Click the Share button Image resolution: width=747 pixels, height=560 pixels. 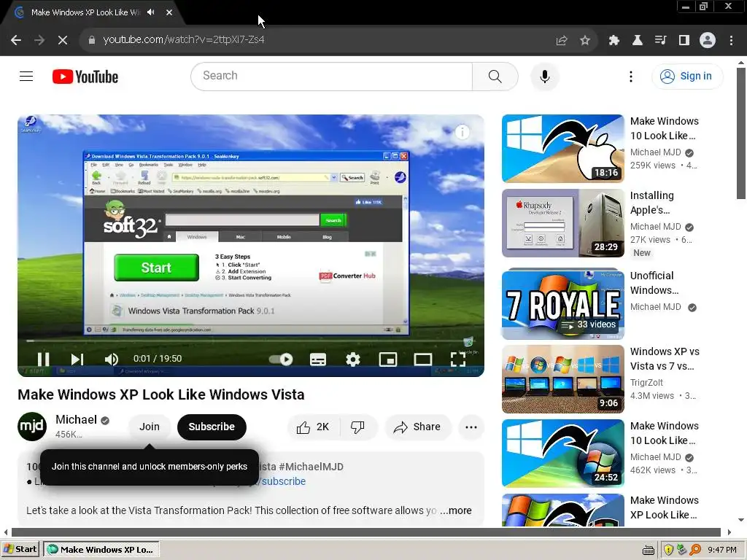pyautogui.click(x=417, y=427)
